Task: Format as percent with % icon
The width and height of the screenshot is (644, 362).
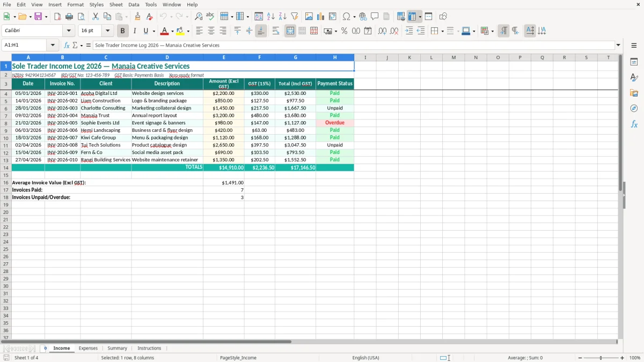Action: 344,31
